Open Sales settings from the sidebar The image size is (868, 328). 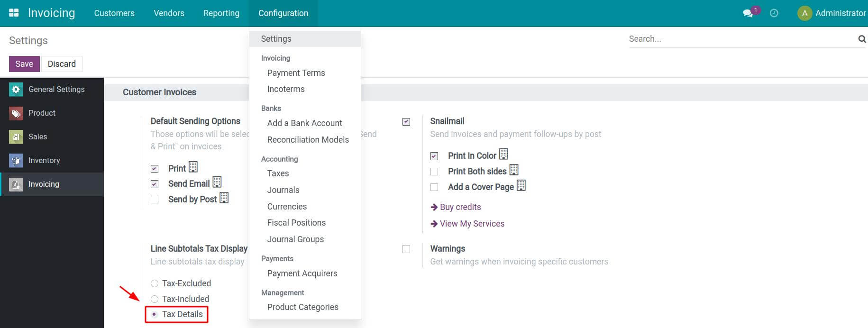coord(37,137)
